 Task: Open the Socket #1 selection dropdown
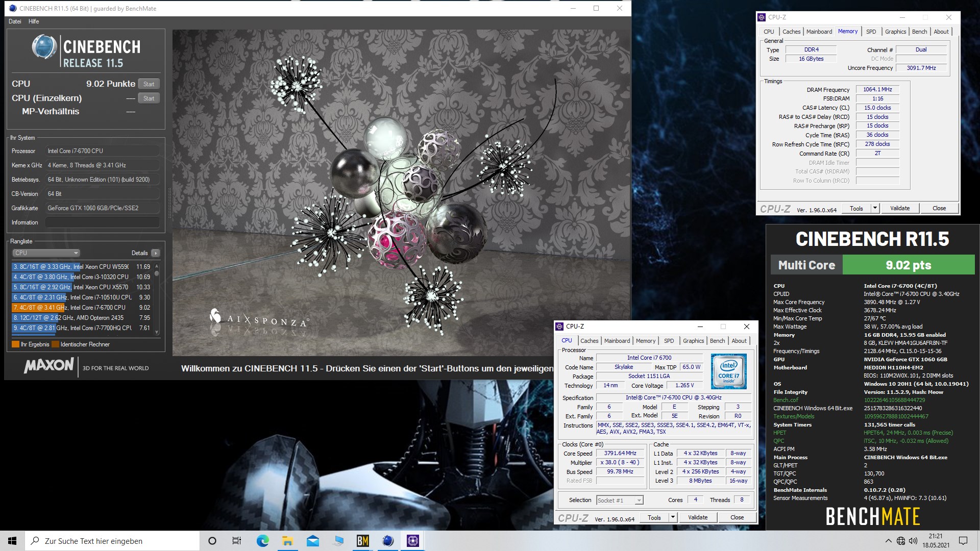(620, 500)
